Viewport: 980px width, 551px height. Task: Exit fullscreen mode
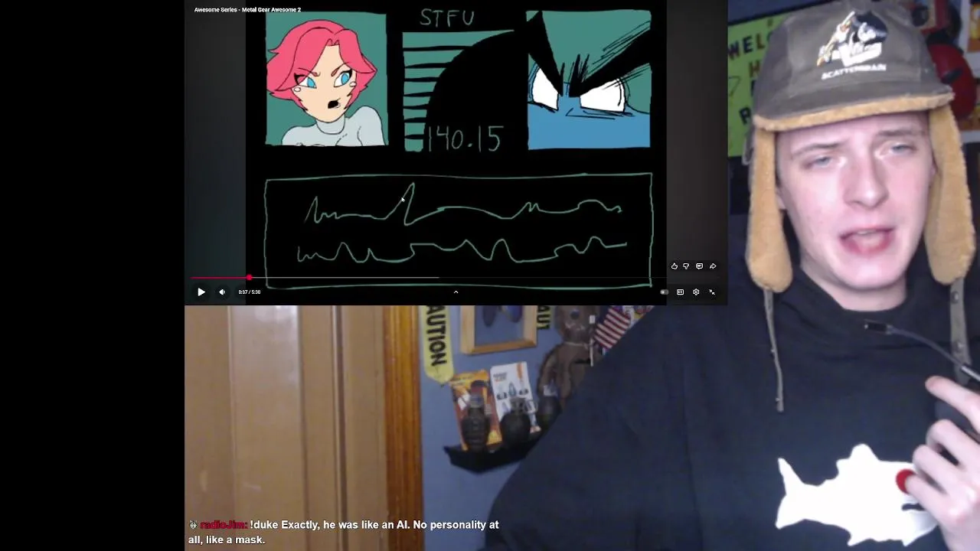(x=712, y=292)
